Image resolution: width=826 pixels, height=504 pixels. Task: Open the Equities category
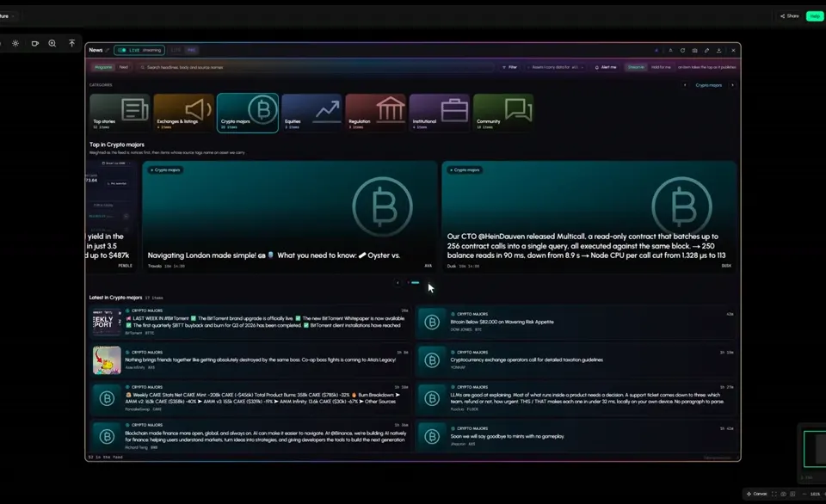coord(311,113)
